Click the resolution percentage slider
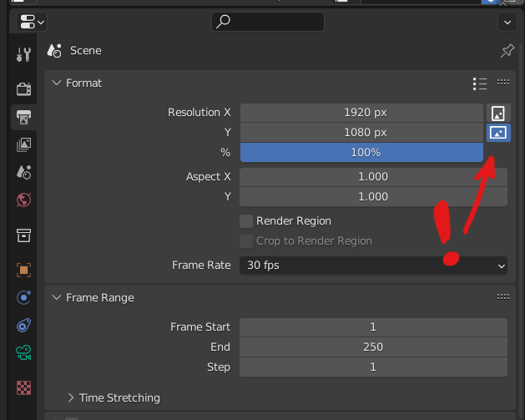525x420 pixels. (361, 153)
